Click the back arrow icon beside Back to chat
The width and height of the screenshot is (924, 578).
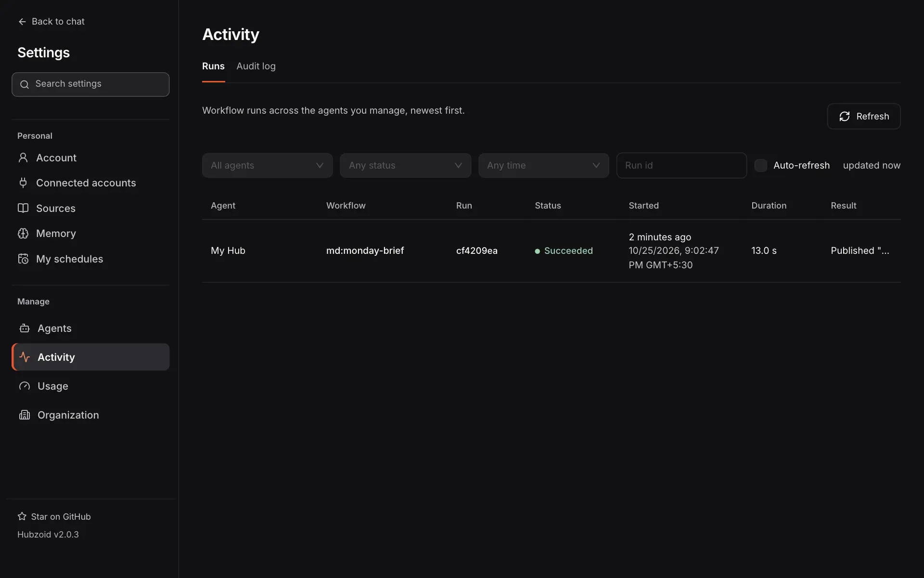point(22,22)
